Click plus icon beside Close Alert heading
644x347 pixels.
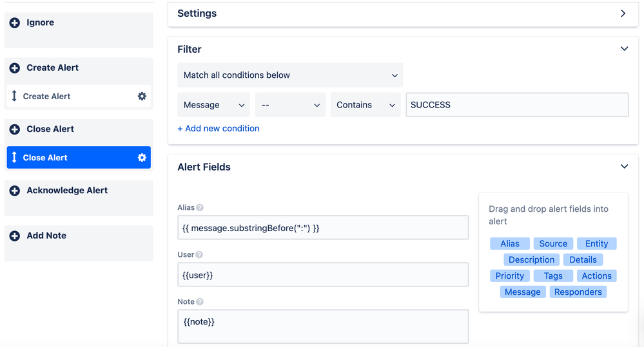point(15,129)
